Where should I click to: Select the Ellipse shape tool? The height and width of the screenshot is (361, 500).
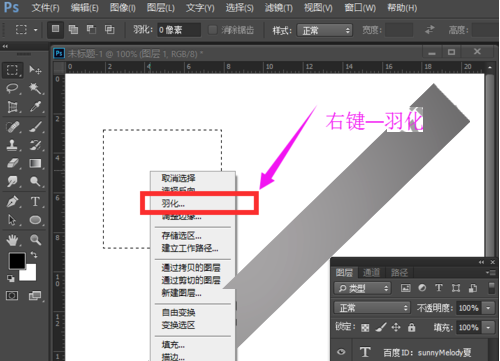point(35,220)
